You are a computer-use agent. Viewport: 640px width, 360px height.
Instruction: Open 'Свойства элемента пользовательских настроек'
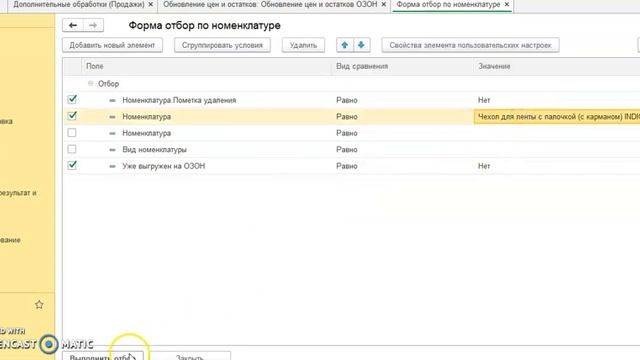coord(470,45)
